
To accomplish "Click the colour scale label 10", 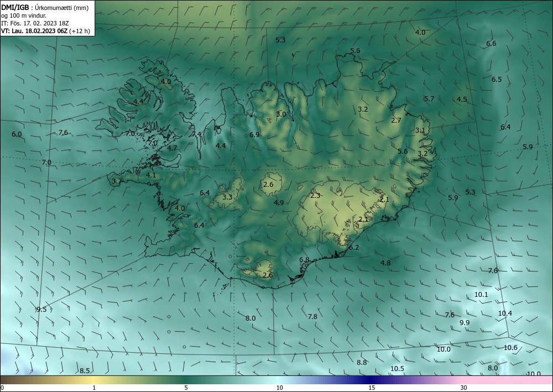I will 280,388.
